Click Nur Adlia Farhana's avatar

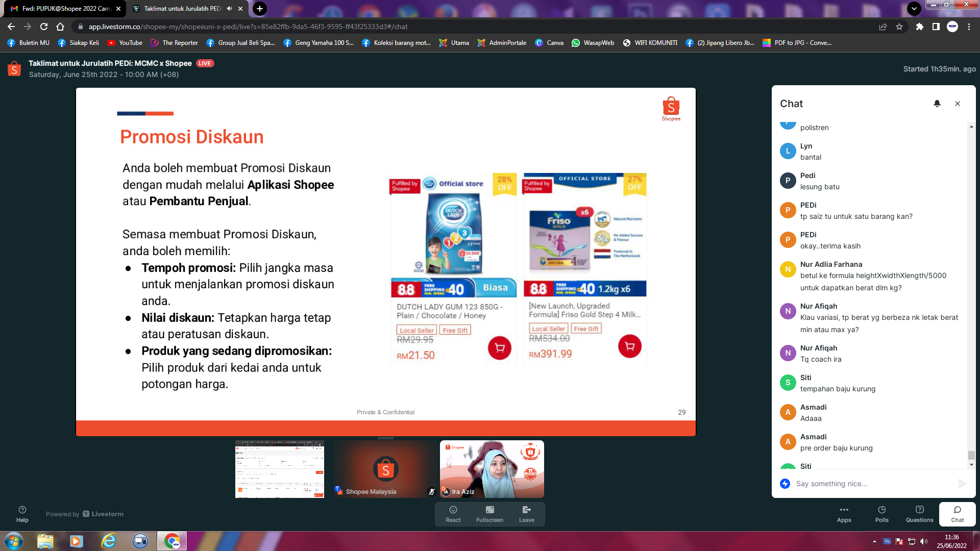[788, 269]
